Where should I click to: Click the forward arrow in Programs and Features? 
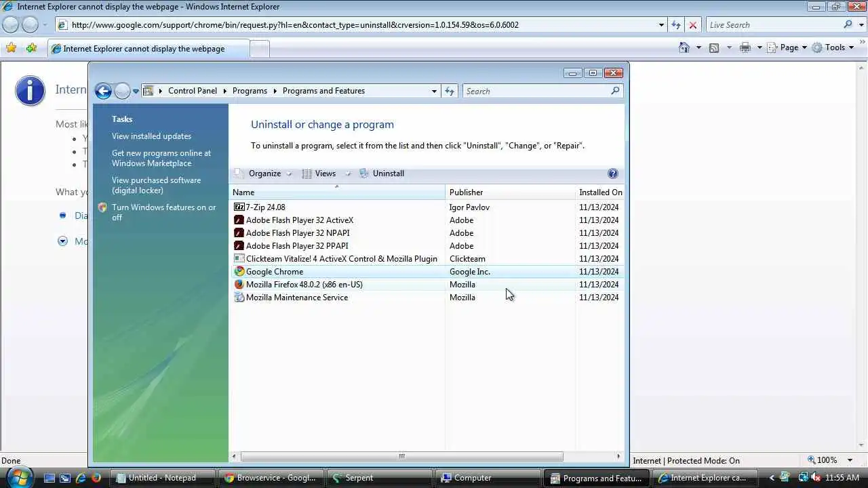point(122,91)
